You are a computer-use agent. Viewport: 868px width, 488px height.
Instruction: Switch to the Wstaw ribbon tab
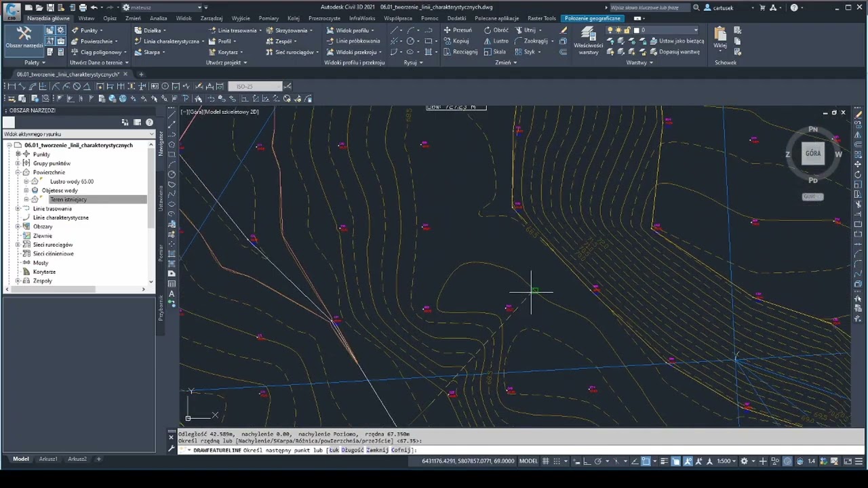click(86, 18)
